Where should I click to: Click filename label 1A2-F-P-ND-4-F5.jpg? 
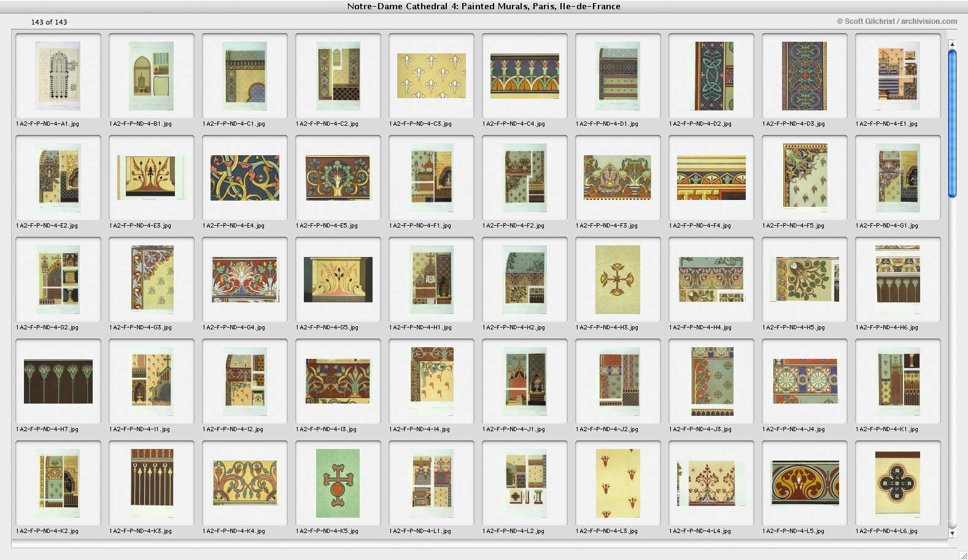click(x=794, y=226)
